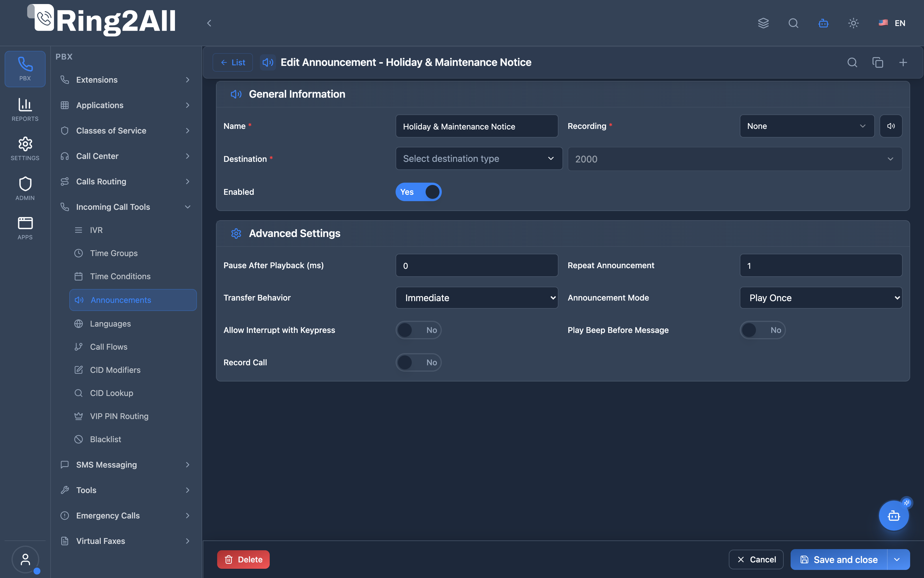Disable the Enabled toggle
924x578 pixels.
pyautogui.click(x=418, y=192)
